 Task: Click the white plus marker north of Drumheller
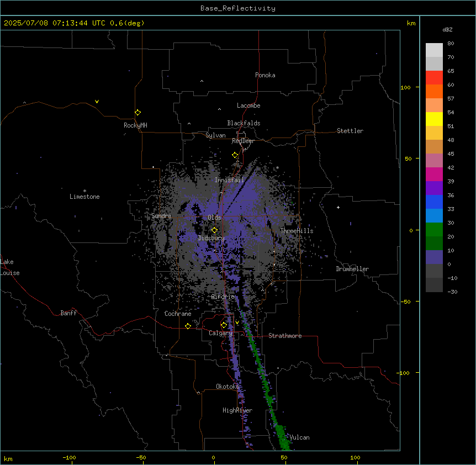click(x=338, y=207)
